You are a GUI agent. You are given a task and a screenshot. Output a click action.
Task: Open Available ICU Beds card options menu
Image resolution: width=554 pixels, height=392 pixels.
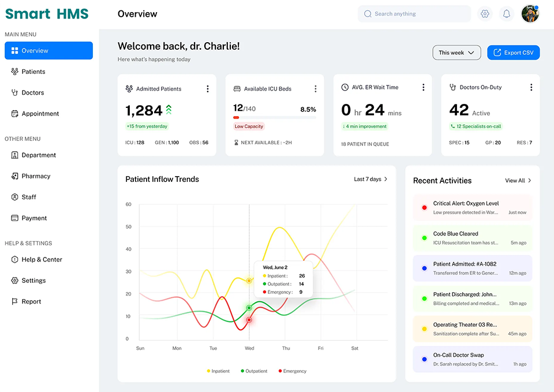coord(316,89)
